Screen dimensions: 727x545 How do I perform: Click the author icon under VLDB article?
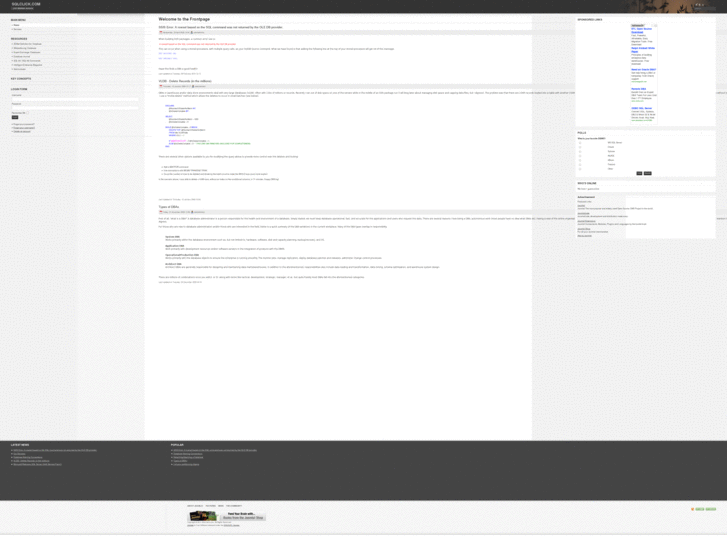(193, 86)
